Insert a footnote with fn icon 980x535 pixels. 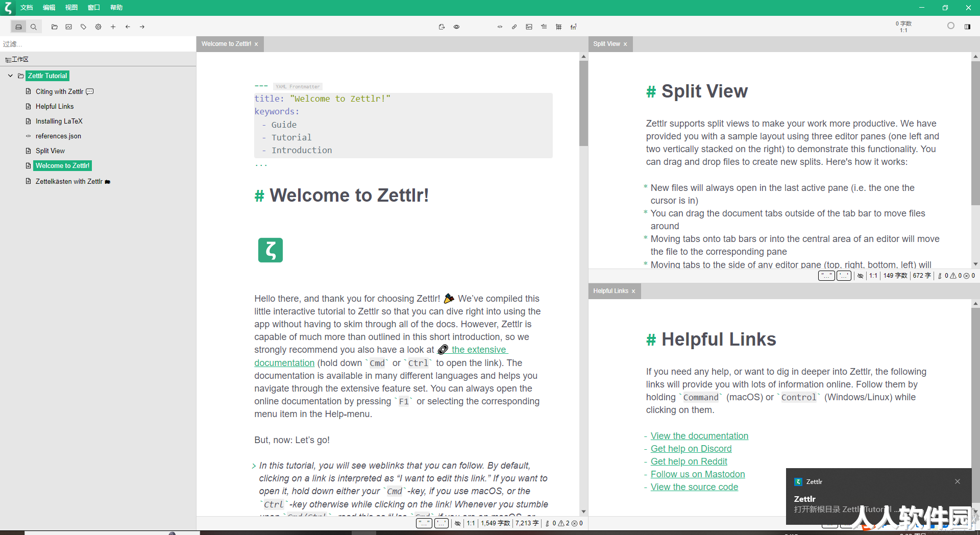(574, 27)
